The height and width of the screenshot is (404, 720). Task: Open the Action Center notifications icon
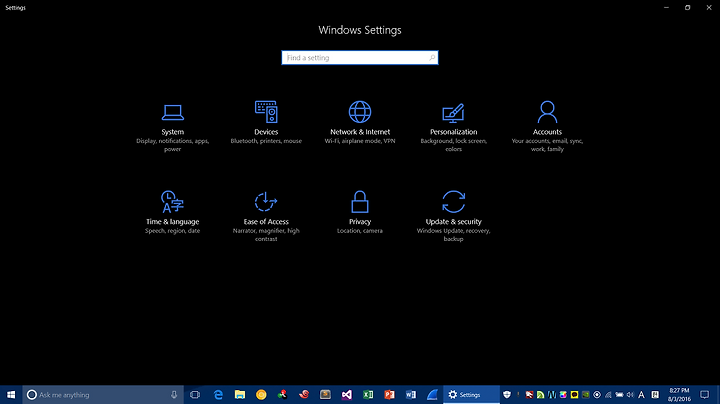click(x=705, y=395)
